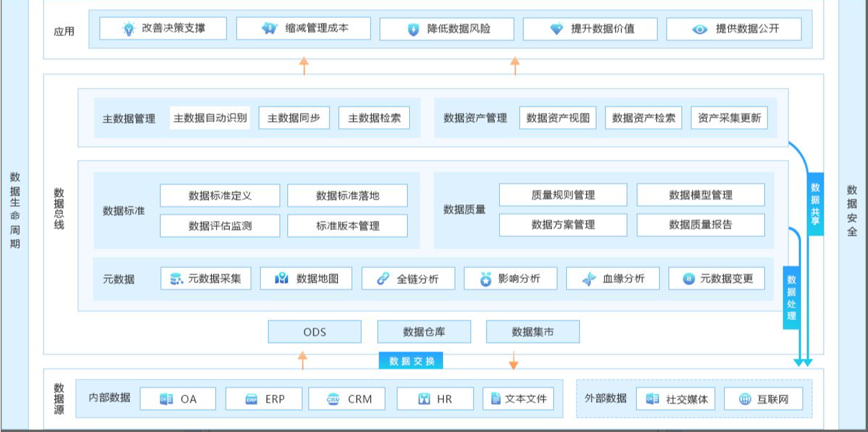Click the 应用 layer label
Image resolution: width=868 pixels, height=432 pixels.
(x=64, y=31)
